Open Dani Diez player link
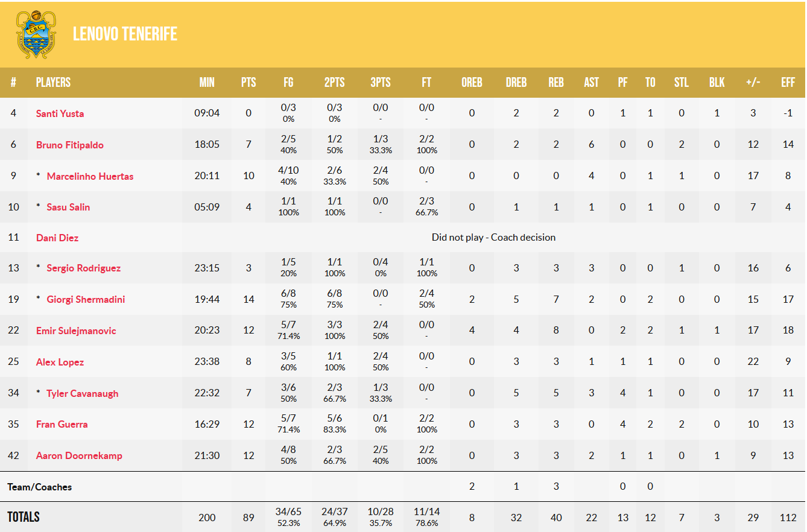 point(57,238)
